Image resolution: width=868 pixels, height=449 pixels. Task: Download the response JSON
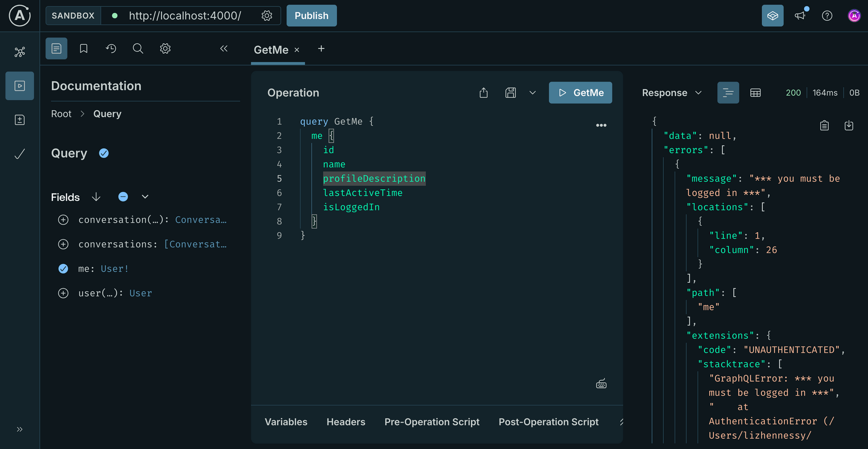(849, 125)
